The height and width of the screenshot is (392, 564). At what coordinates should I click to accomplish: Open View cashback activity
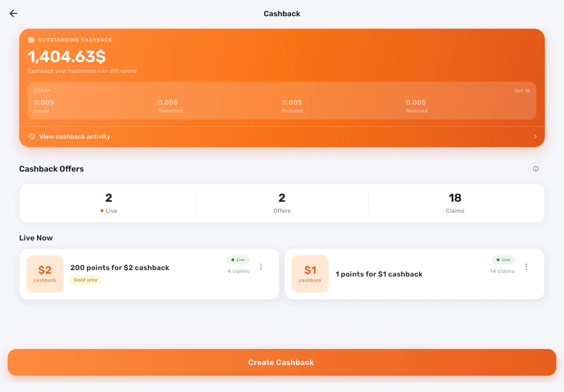[x=282, y=136]
